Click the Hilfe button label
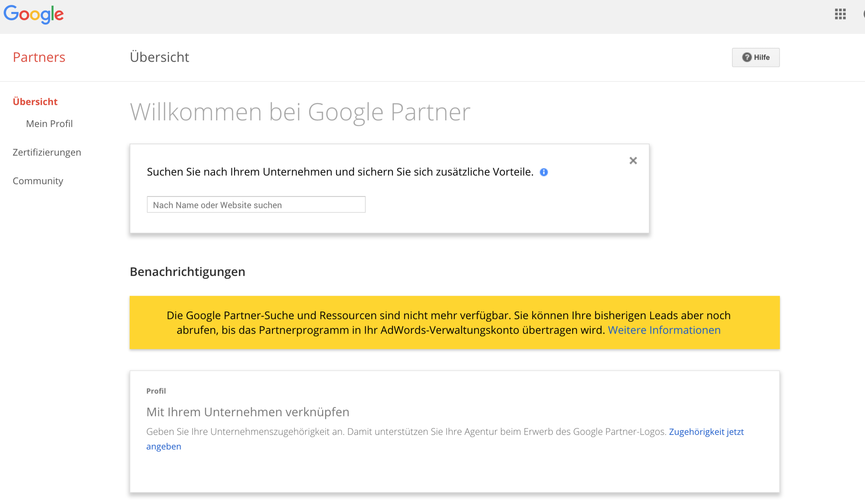The image size is (865, 504). coord(762,57)
